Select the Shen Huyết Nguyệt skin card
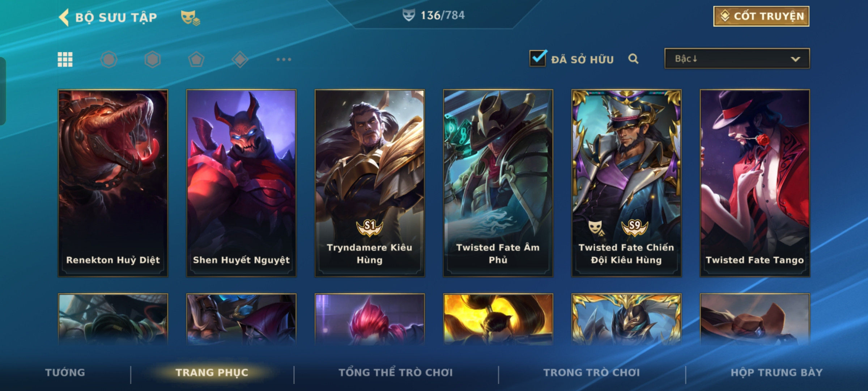 241,183
